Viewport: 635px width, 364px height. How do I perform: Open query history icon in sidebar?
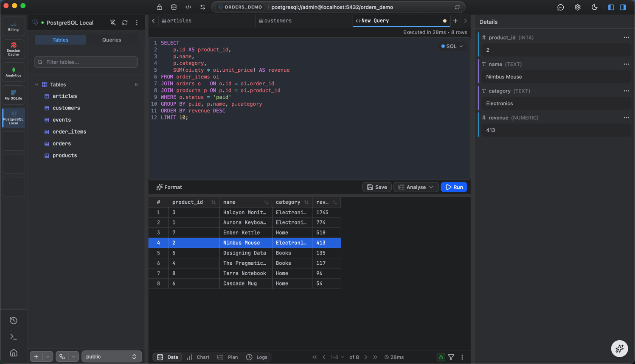[14, 321]
